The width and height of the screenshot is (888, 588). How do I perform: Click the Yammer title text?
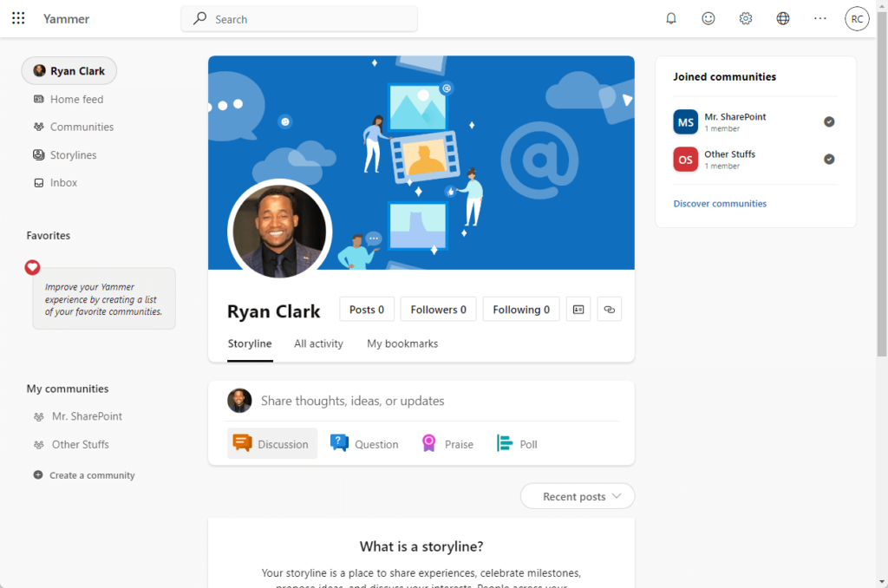point(66,19)
